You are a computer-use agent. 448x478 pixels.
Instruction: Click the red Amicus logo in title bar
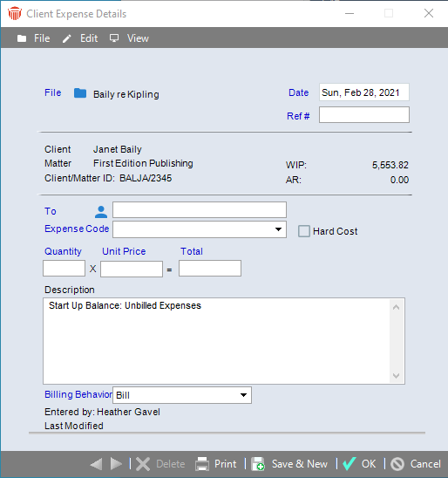tap(15, 14)
